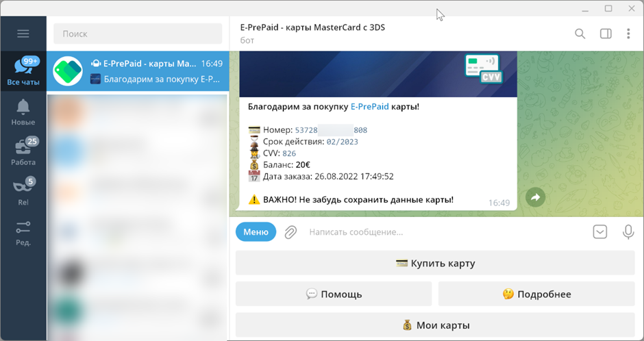
Task: Start voice recording with microphone icon
Action: [x=628, y=232]
